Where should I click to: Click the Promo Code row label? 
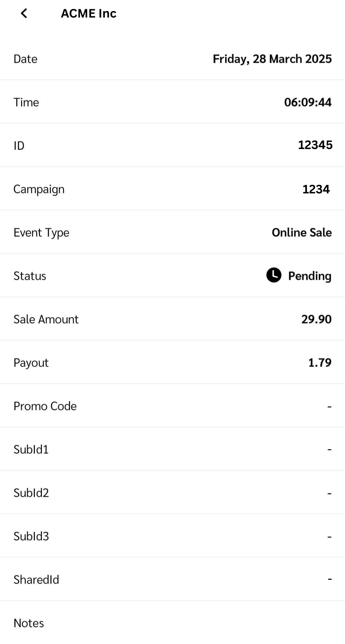click(45, 406)
